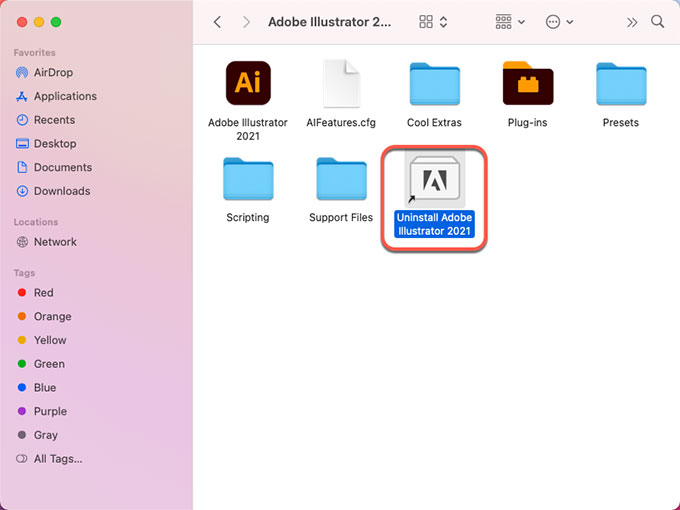680x510 pixels.
Task: Select the Gray tag
Action: pos(37,435)
